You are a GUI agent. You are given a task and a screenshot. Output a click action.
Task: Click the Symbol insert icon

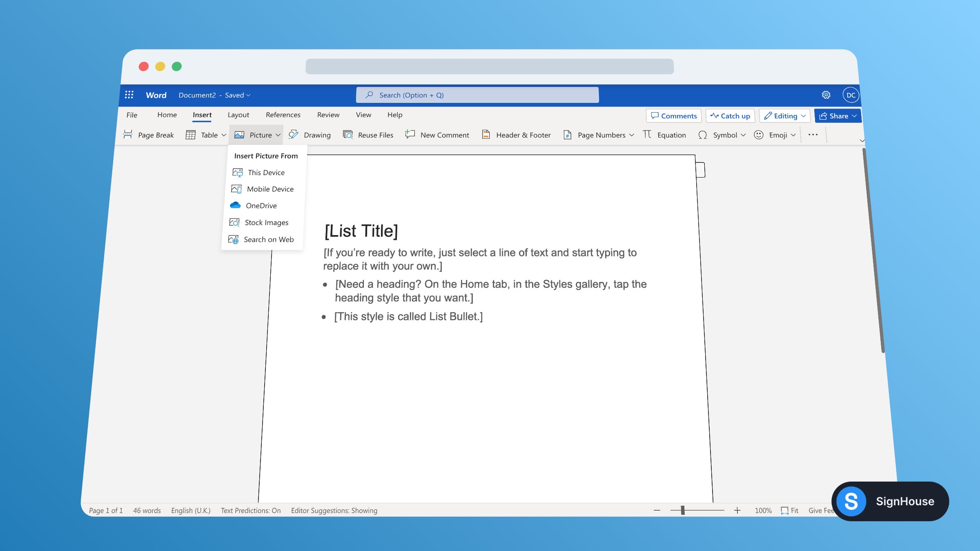click(703, 135)
